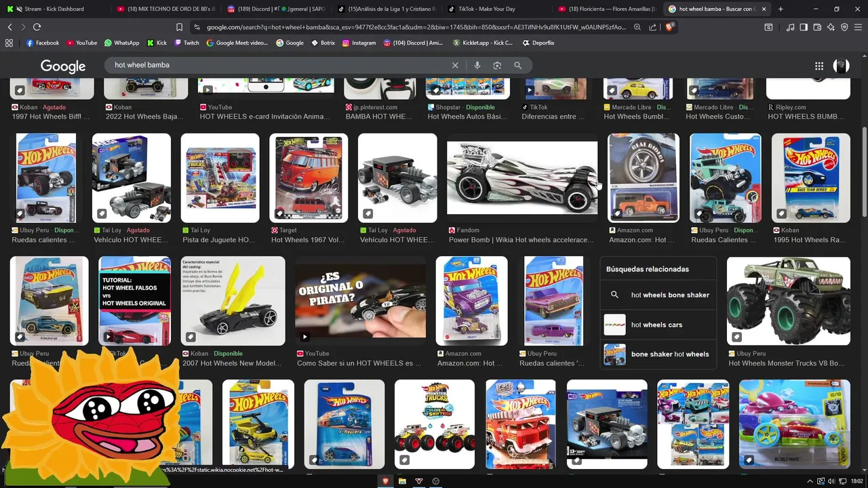The height and width of the screenshot is (488, 868).
Task: Open the Twitch bookmark
Action: (x=187, y=43)
